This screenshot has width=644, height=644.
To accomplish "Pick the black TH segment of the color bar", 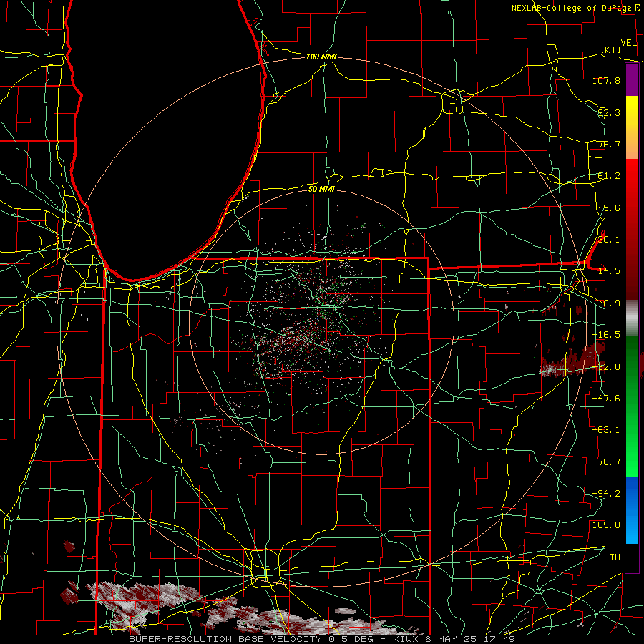I will pyautogui.click(x=632, y=558).
